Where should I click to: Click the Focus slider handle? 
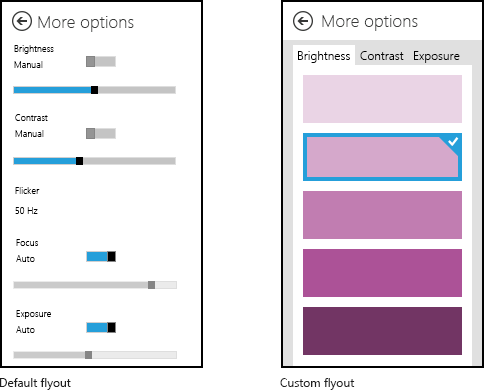[151, 285]
